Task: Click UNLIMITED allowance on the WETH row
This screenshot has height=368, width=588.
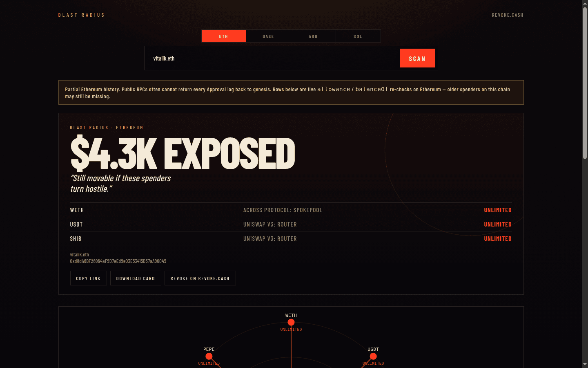Action: pos(498,210)
